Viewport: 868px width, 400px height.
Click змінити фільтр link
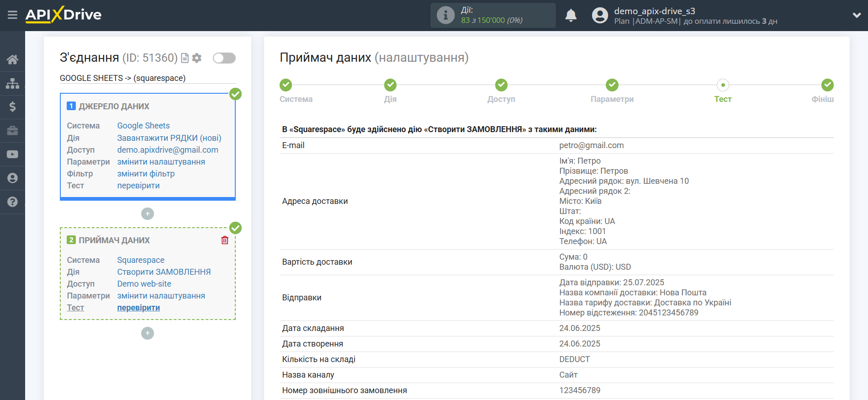coord(146,174)
